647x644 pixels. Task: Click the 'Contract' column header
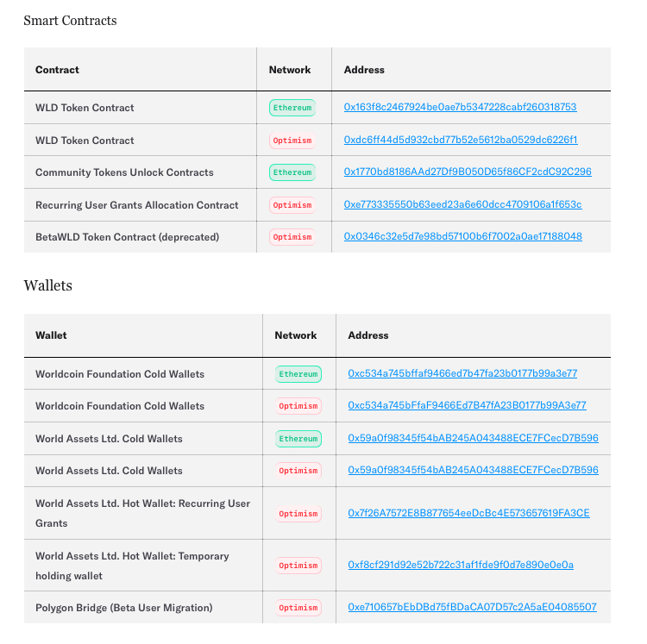[x=57, y=70]
